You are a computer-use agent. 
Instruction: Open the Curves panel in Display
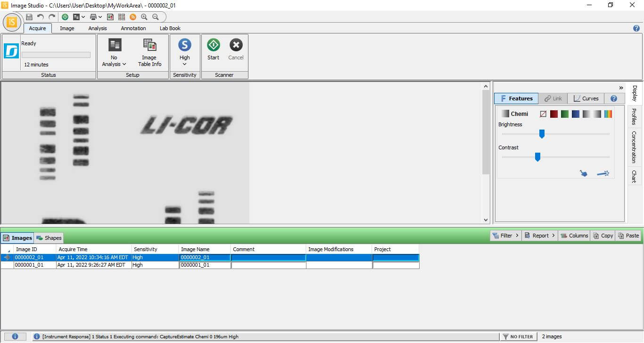point(586,98)
